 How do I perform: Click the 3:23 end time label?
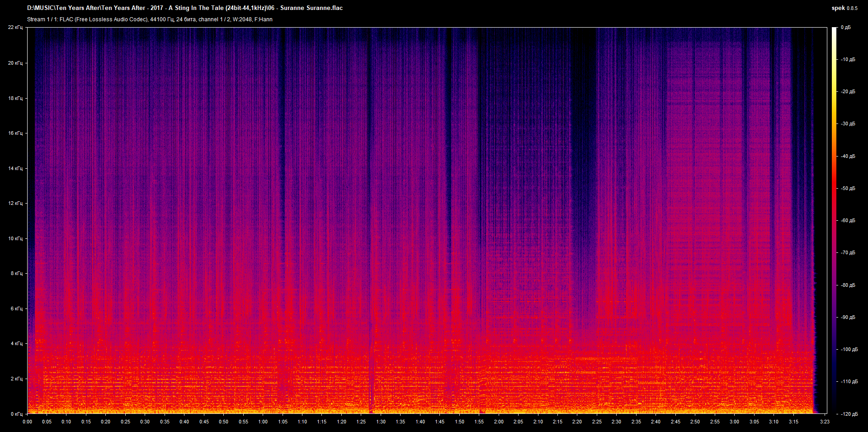point(825,422)
